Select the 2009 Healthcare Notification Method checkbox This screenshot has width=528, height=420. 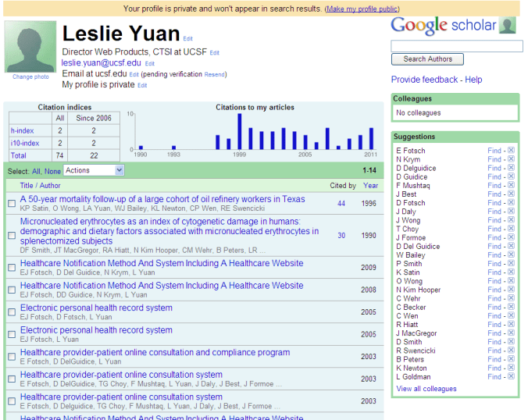pyautogui.click(x=12, y=268)
